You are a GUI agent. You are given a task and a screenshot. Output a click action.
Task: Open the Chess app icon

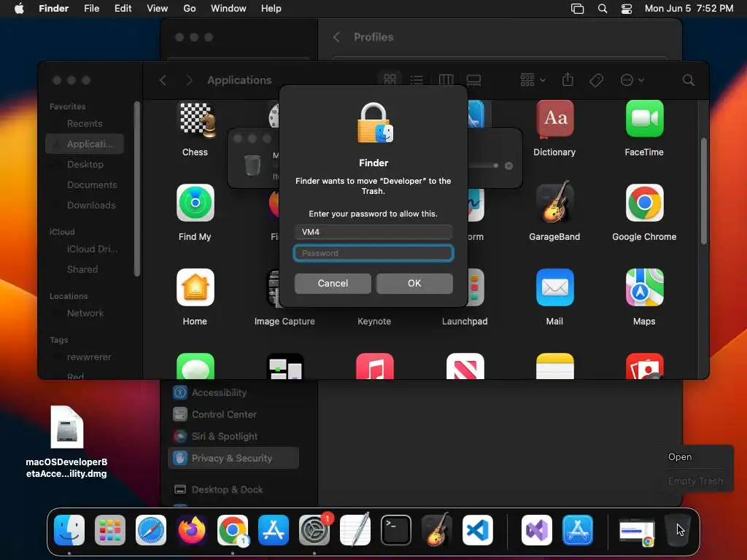point(195,120)
